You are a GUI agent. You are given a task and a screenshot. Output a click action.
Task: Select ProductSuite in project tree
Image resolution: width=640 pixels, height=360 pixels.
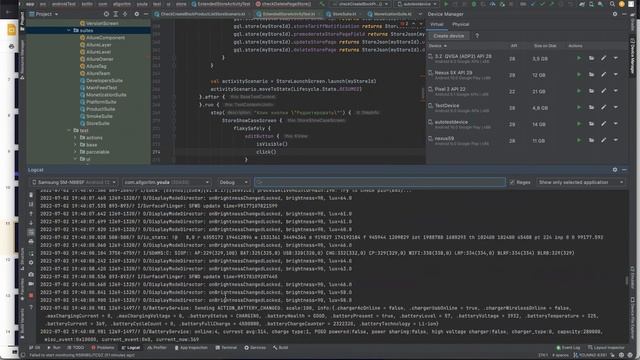100,109
